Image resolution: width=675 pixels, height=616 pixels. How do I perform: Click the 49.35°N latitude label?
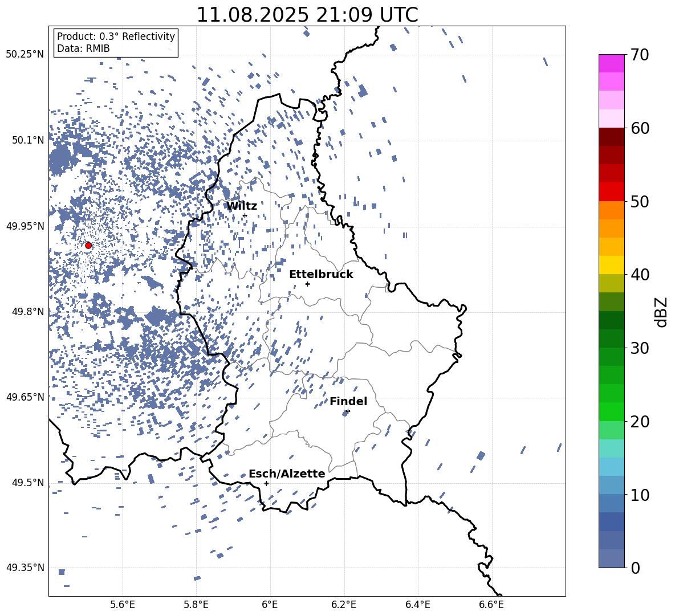[25, 568]
